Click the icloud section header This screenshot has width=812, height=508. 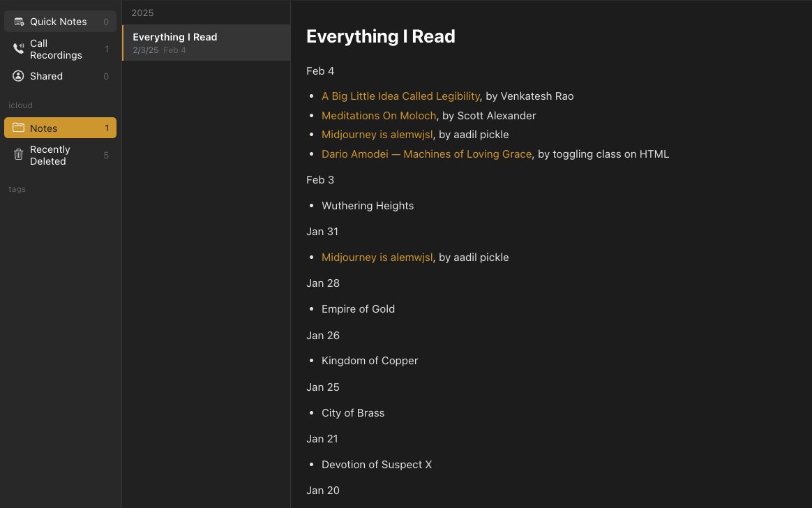(20, 105)
